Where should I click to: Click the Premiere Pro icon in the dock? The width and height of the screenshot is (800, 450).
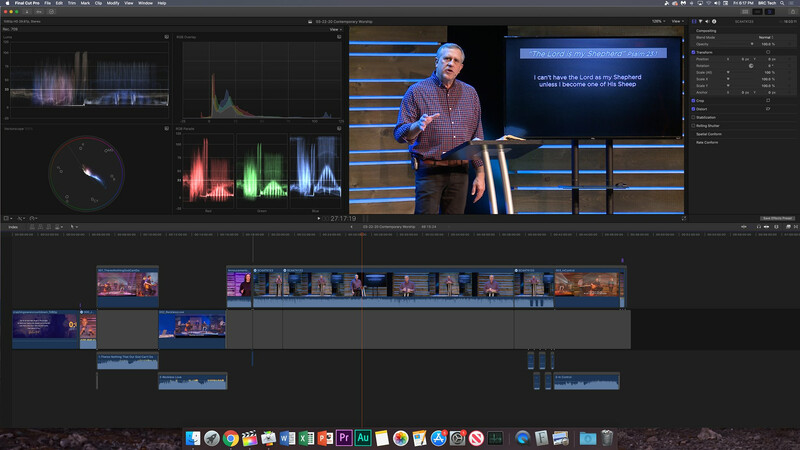click(345, 438)
